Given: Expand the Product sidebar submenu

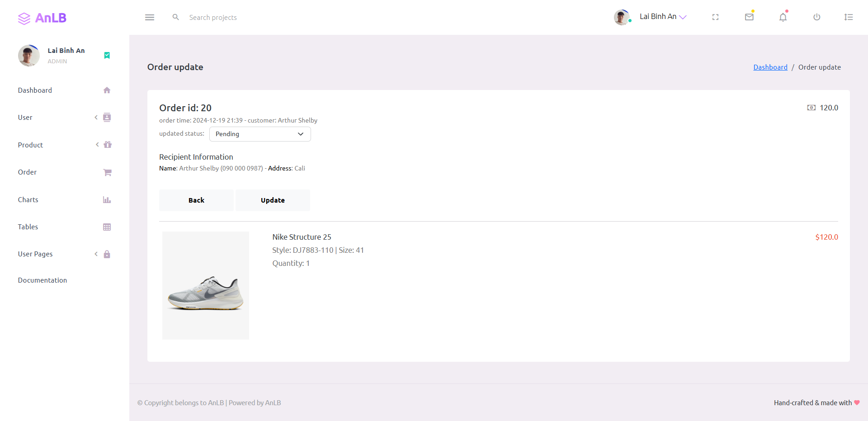Looking at the screenshot, I should (65, 145).
